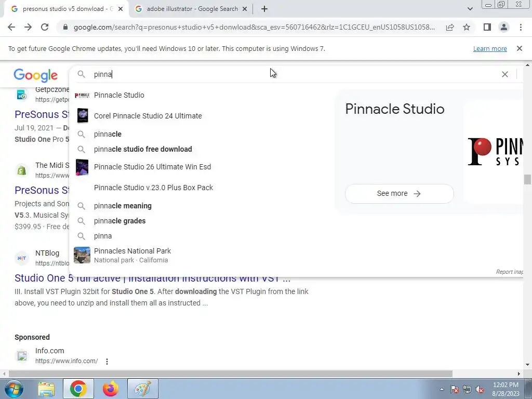Viewport: 532px width, 399px height.
Task: Open Action Center flag tray icon
Action: tap(455, 390)
